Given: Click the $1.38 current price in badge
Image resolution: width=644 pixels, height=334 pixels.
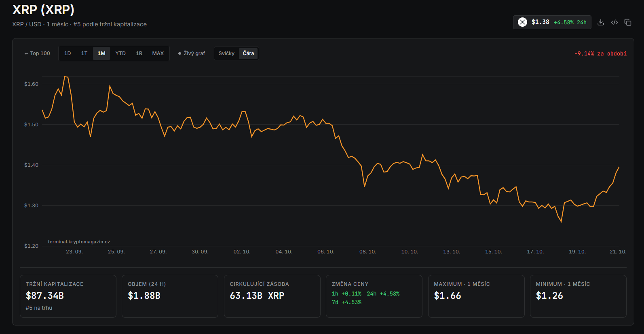Looking at the screenshot, I should click(x=541, y=22).
